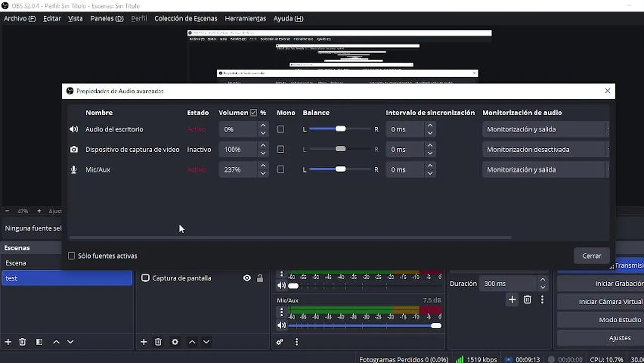Move scene up with arrow in Escenas

[56, 342]
